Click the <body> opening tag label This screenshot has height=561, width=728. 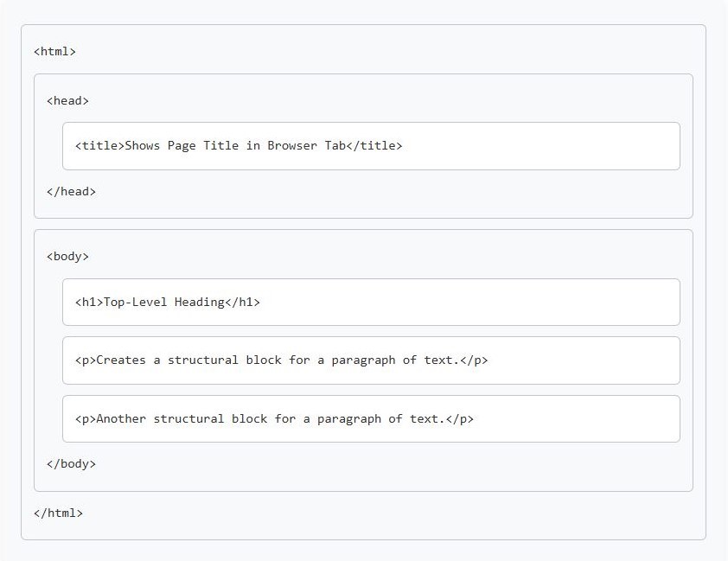point(68,256)
